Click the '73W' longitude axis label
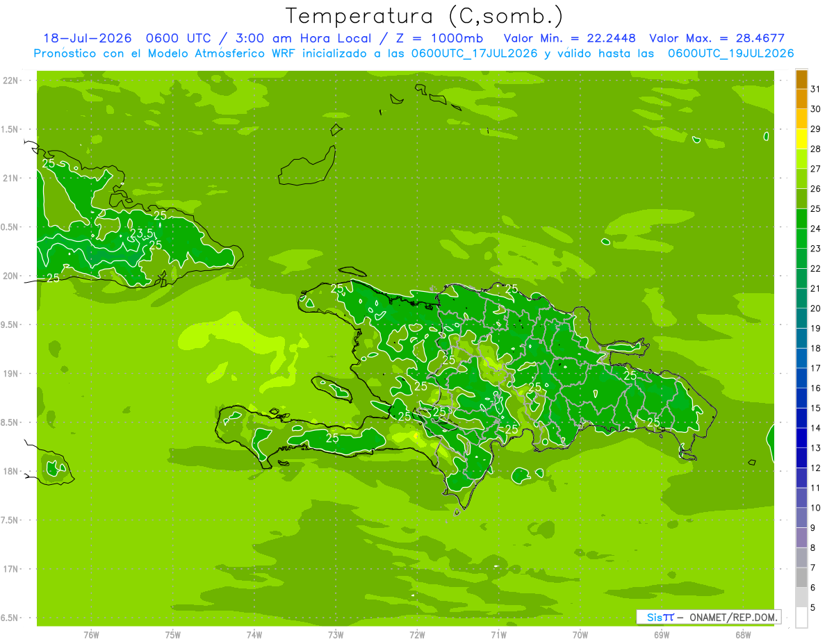Viewport: 834px width, 644px height. 336,634
